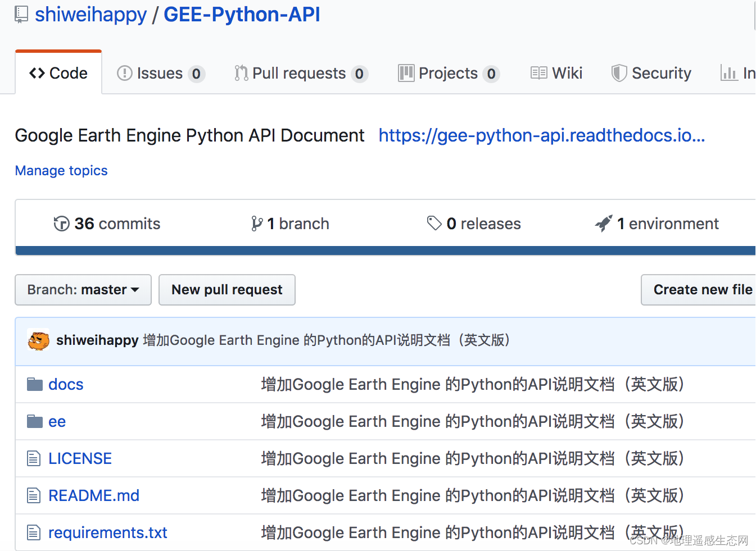Click the Pull requests merge icon
Viewport: 756px width, 551px height.
[241, 74]
